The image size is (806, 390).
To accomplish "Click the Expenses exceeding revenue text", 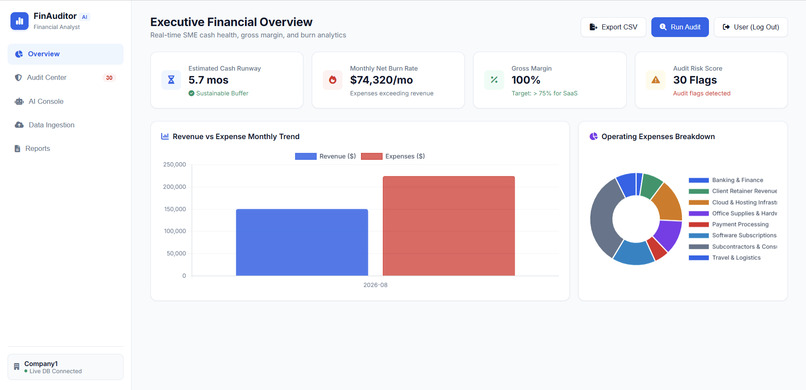I will tap(392, 94).
